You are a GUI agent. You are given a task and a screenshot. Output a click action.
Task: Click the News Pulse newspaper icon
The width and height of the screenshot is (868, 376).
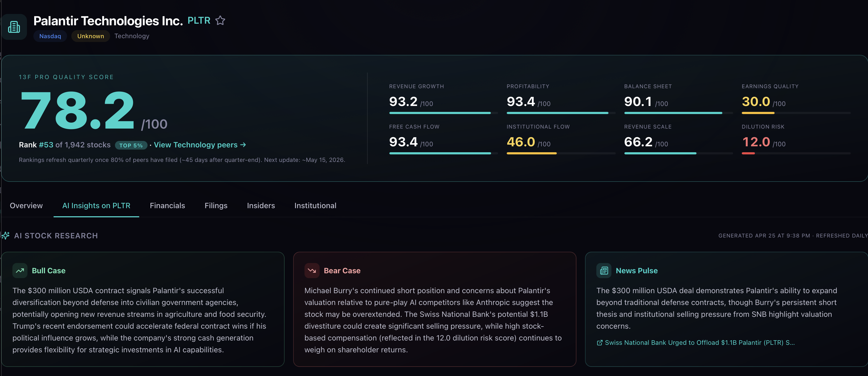tap(604, 271)
